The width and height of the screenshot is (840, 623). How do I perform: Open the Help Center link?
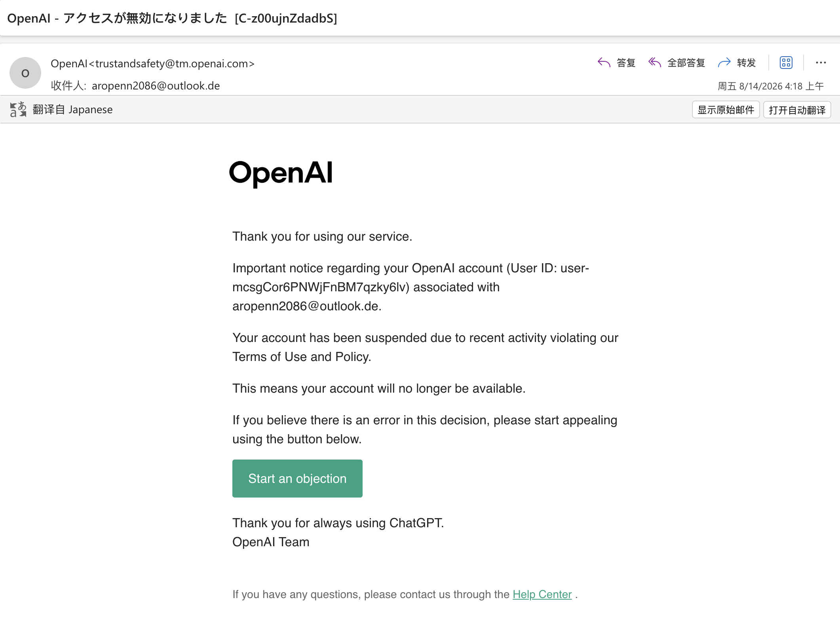(542, 594)
